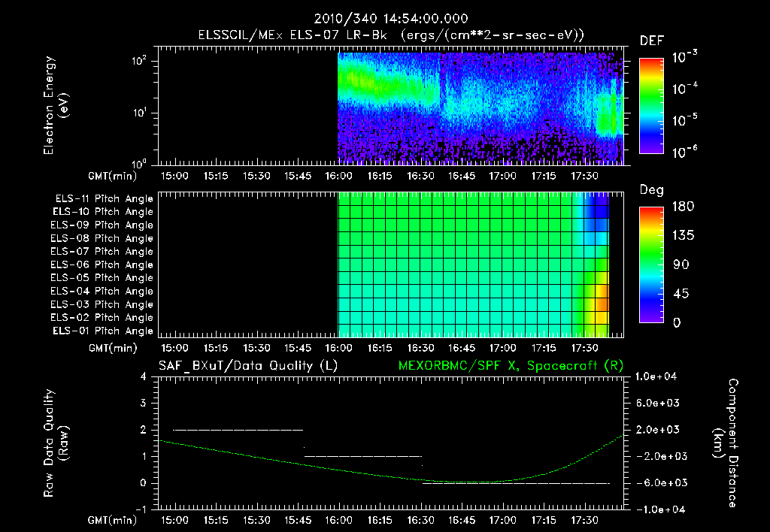Click the 16:30 tick label on bottom plot
770x532 pixels.
[421, 520]
